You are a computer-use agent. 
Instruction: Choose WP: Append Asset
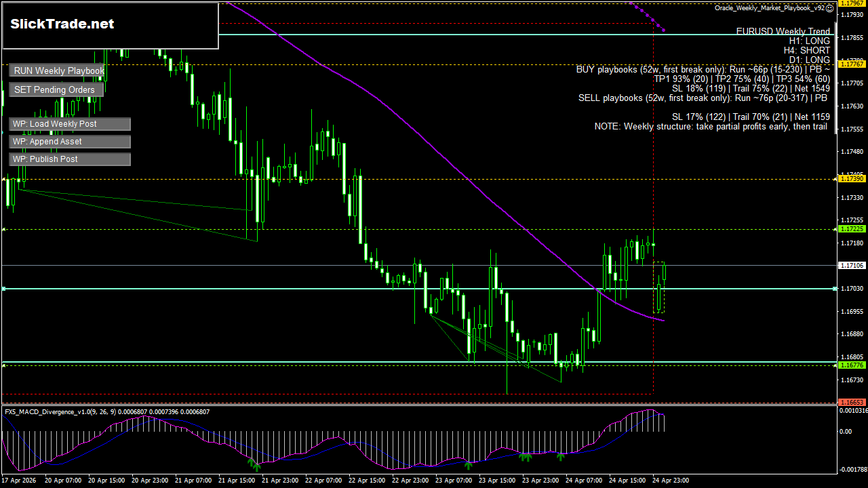(x=70, y=142)
